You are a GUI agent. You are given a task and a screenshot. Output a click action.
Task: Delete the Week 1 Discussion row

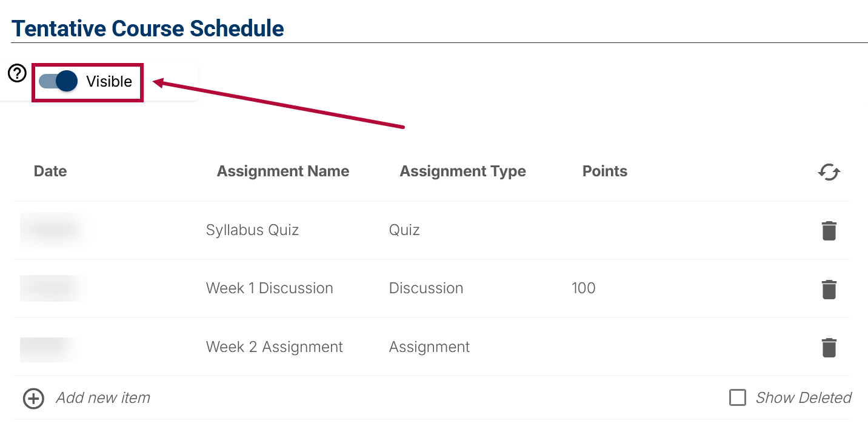[x=829, y=289]
